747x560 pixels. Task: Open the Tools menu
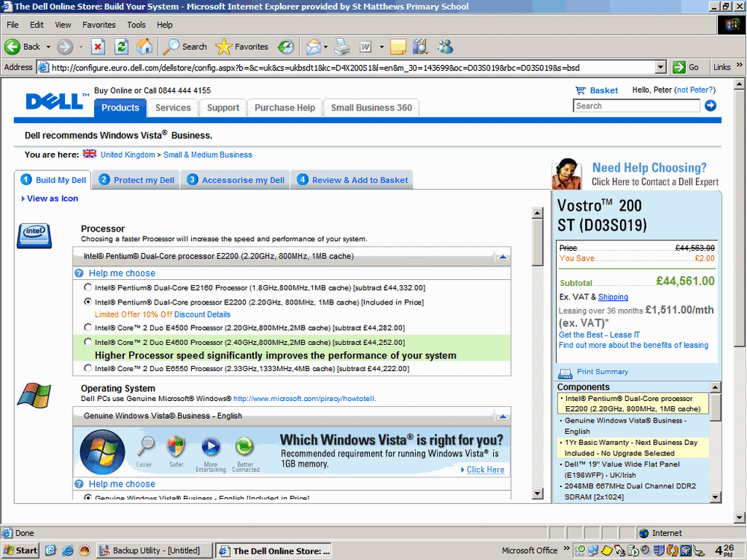point(136,25)
